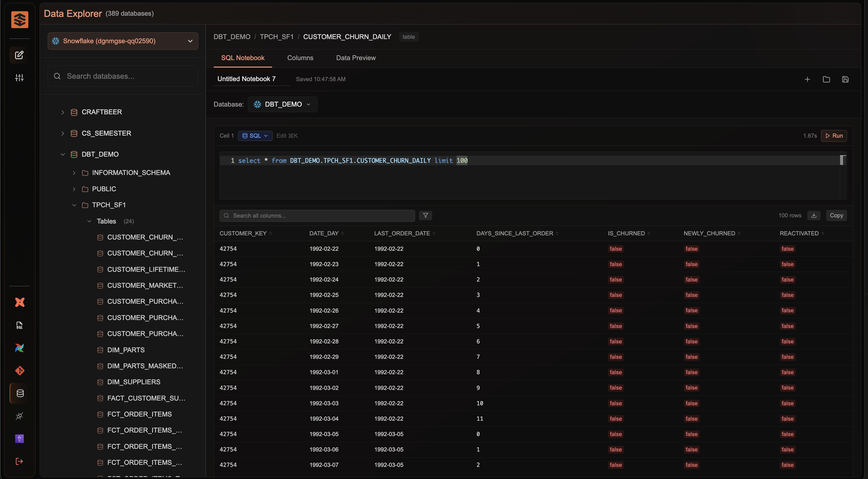Copy the query results
This screenshot has height=479, width=868.
tap(836, 216)
